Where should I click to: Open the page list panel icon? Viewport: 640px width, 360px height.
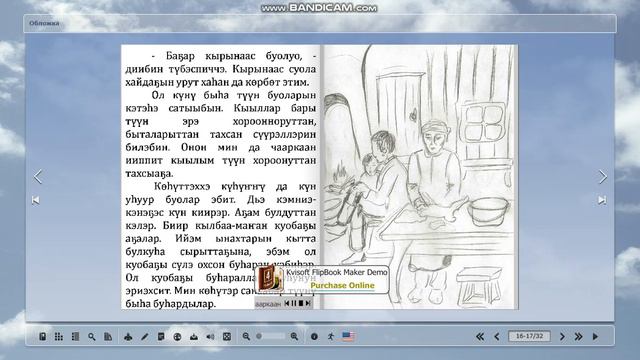[75, 336]
